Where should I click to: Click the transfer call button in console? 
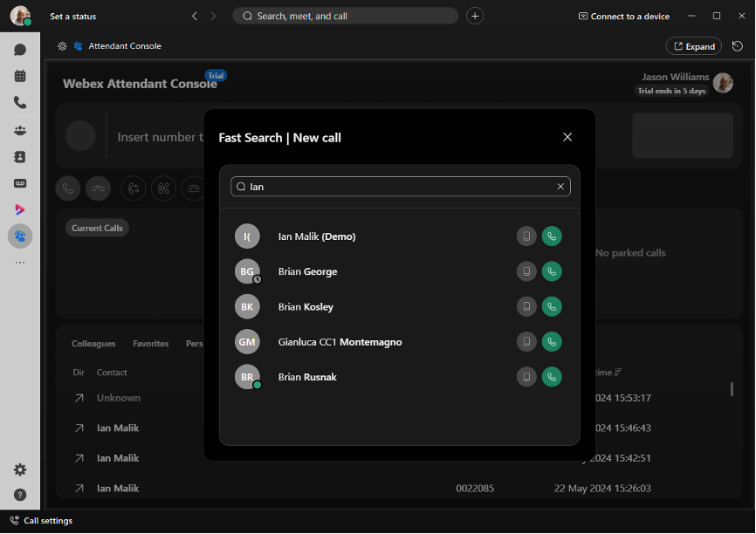(x=134, y=188)
